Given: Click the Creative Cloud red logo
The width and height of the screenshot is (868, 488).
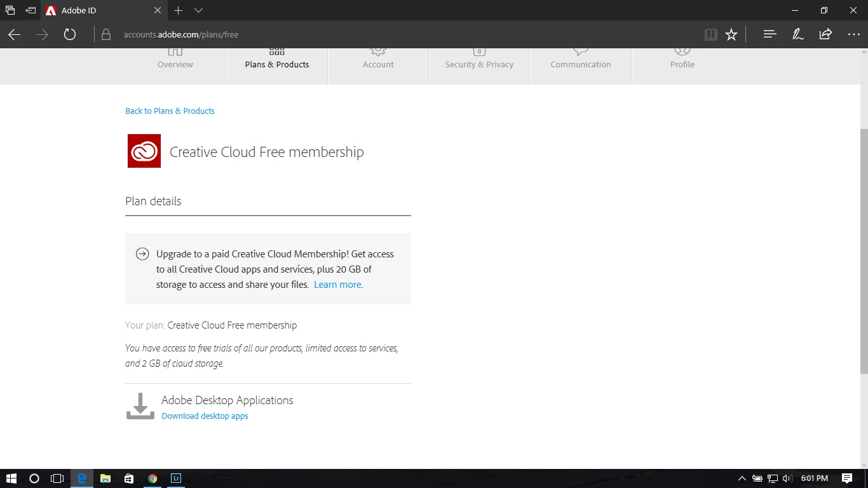Looking at the screenshot, I should tap(144, 151).
